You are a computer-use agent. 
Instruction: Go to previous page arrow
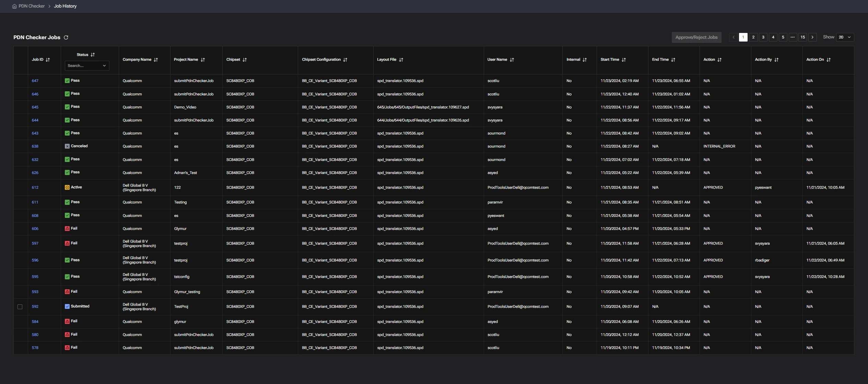(x=734, y=37)
